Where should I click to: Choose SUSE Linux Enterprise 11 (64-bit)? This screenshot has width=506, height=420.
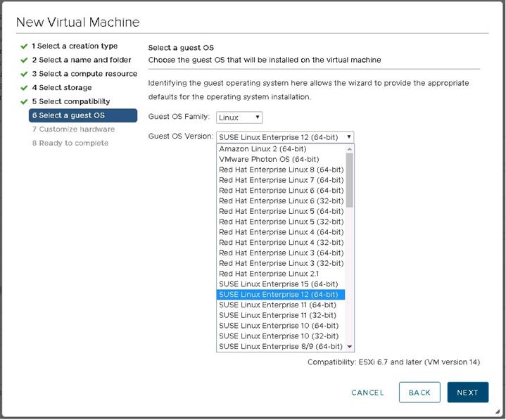point(281,305)
